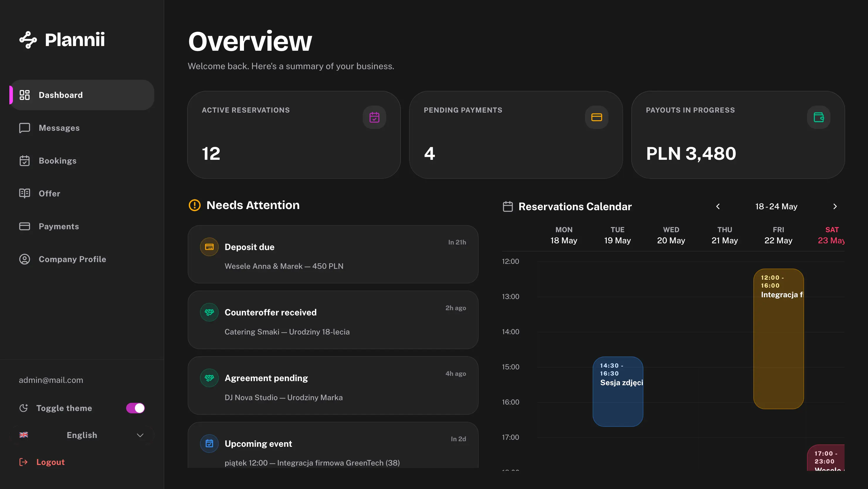Click the moon icon beside Toggle theme

click(23, 408)
